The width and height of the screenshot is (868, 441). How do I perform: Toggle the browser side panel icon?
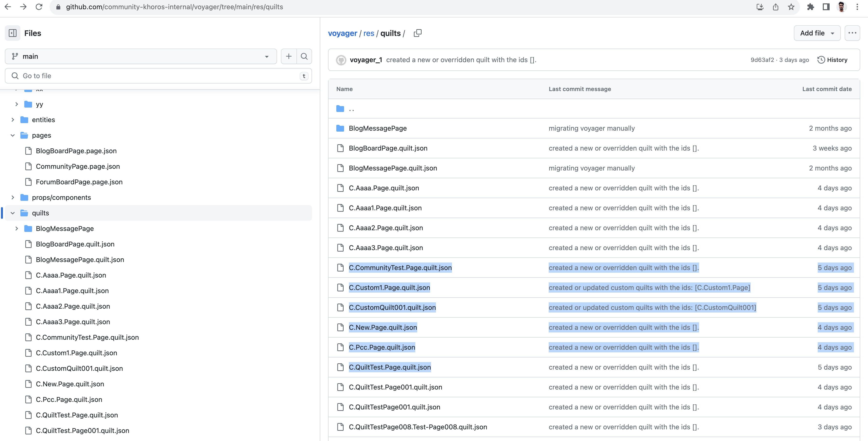[x=826, y=7]
